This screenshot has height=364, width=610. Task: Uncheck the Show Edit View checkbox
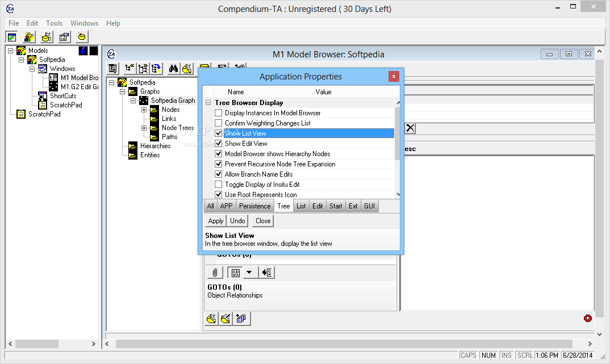(x=219, y=144)
